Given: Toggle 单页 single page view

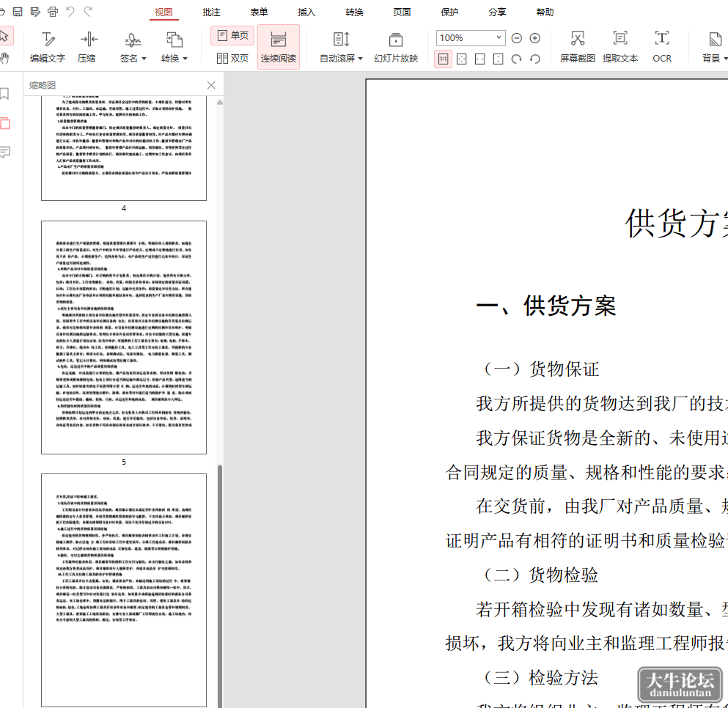Looking at the screenshot, I should tap(232, 35).
